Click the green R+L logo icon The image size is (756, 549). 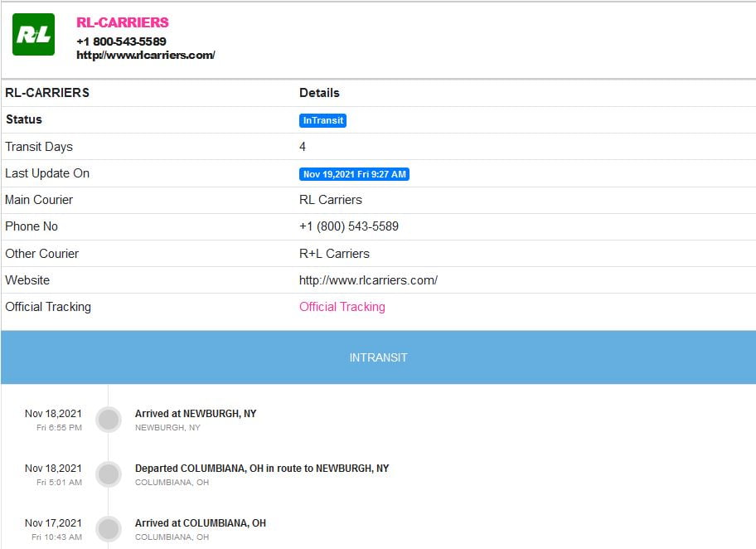click(x=33, y=34)
